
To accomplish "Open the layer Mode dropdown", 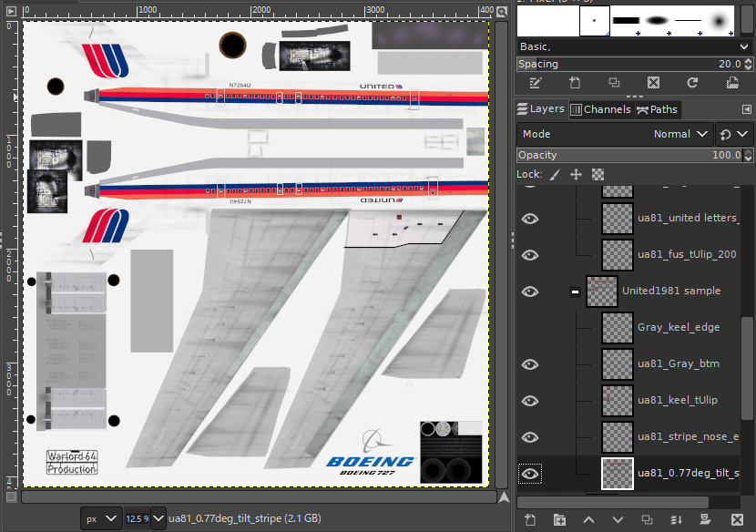I will point(679,133).
